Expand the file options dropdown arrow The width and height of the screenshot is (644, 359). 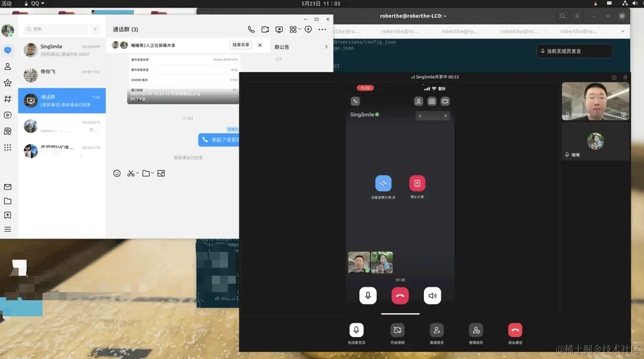pyautogui.click(x=152, y=173)
